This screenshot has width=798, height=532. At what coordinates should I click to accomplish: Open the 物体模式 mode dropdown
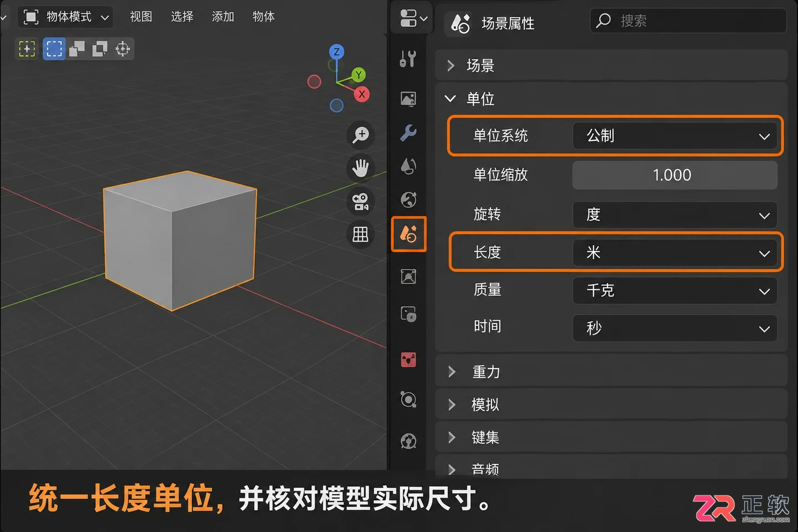tap(65, 17)
